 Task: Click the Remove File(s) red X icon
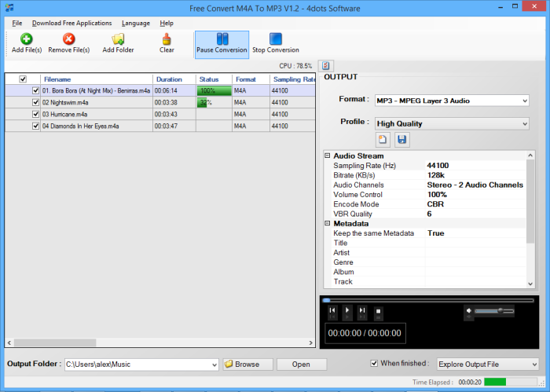point(69,38)
